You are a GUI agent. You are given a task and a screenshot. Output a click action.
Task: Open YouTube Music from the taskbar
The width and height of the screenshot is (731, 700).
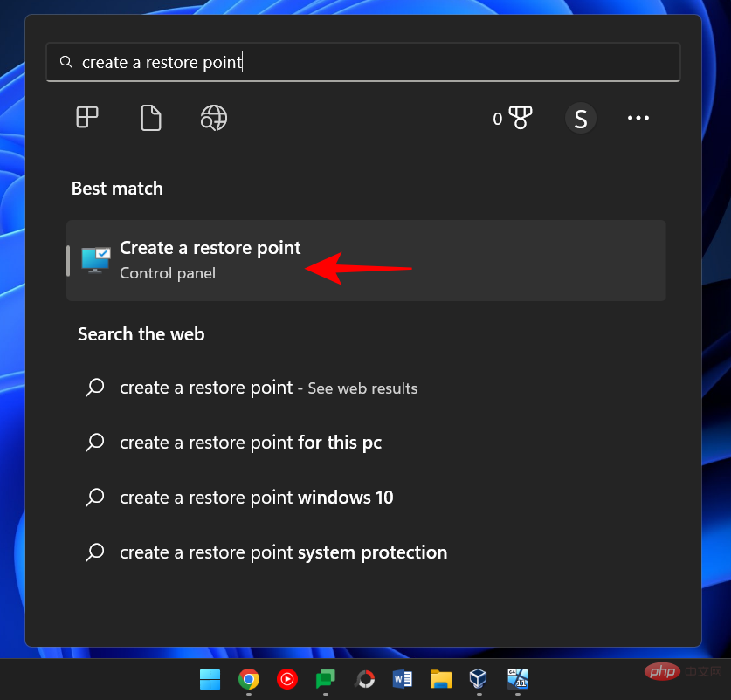tap(286, 679)
